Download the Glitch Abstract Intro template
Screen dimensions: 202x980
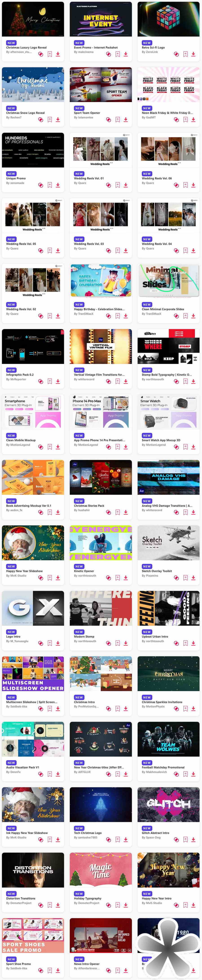tap(193, 840)
